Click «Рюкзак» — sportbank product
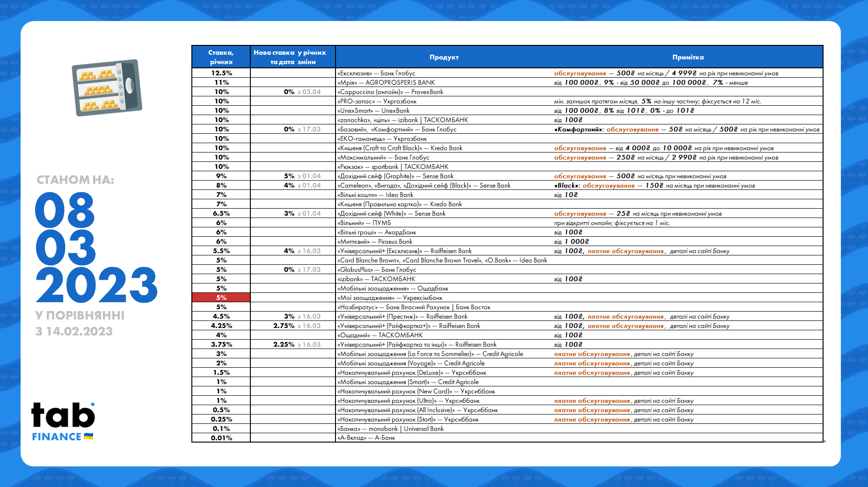 pos(393,167)
